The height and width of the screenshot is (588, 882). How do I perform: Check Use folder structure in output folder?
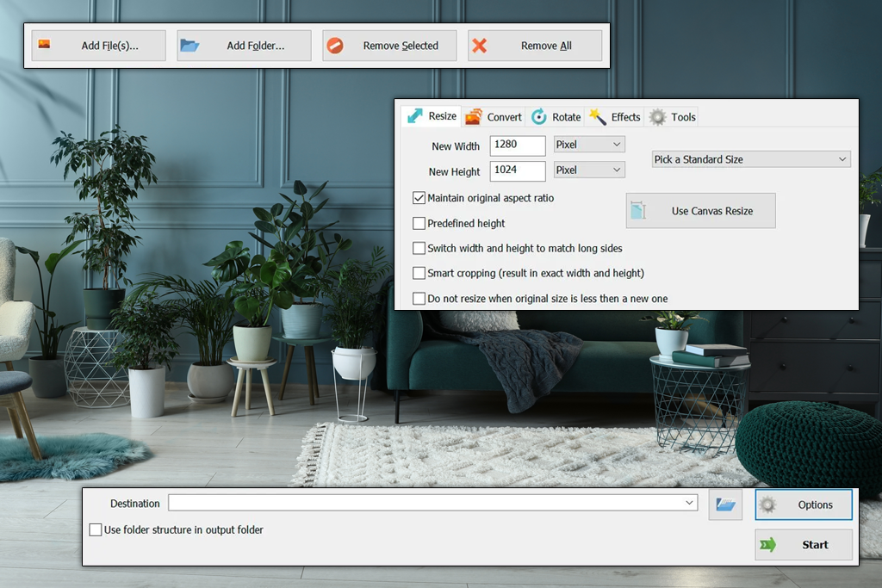pyautogui.click(x=96, y=529)
